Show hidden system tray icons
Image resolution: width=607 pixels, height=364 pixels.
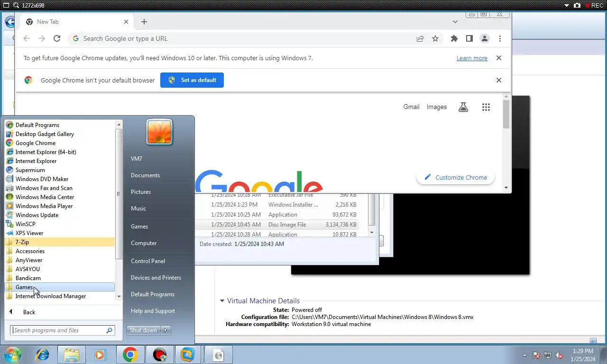(x=524, y=355)
